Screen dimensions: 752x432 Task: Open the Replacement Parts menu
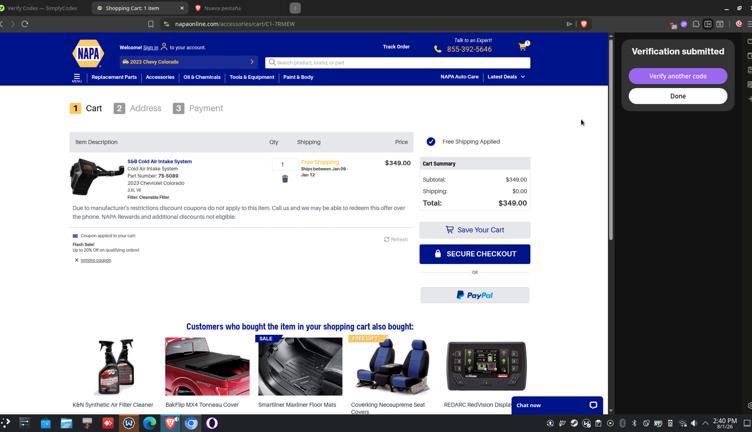[x=114, y=77]
